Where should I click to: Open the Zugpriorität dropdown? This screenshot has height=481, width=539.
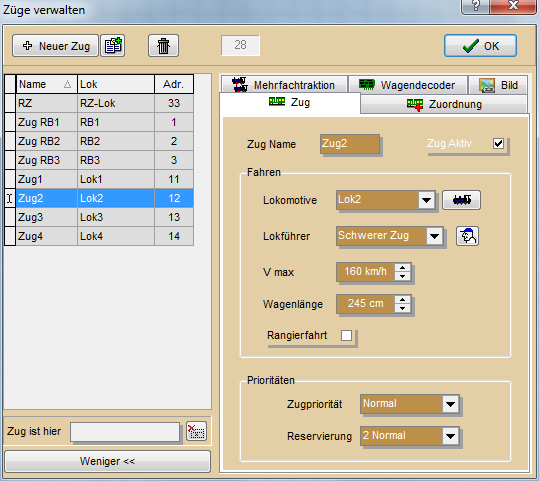450,404
